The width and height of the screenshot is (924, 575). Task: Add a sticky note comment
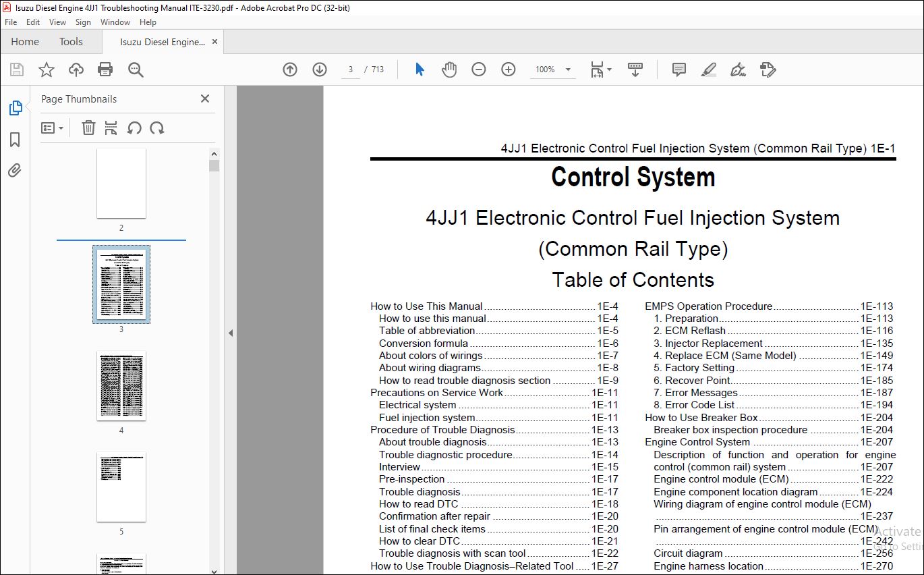click(679, 70)
